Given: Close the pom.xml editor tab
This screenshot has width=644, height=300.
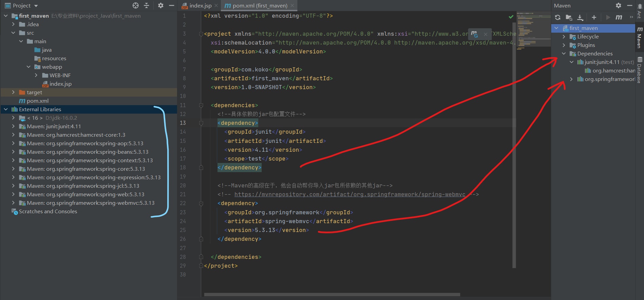Looking at the screenshot, I should click(x=292, y=5).
